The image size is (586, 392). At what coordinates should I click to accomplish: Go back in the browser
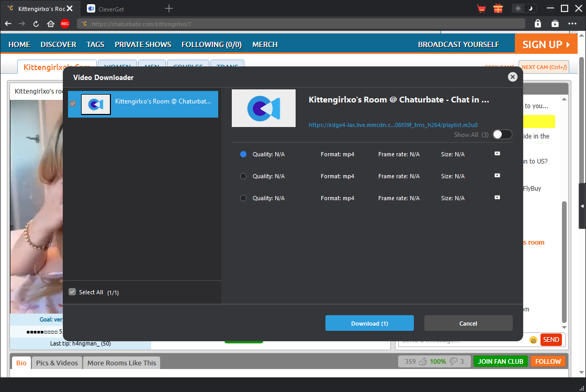click(x=8, y=24)
